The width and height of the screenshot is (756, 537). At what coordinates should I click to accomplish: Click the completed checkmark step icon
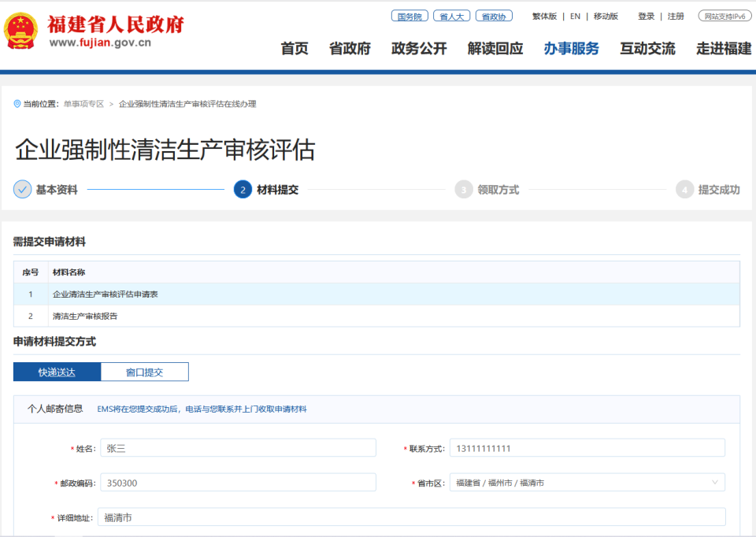(22, 190)
